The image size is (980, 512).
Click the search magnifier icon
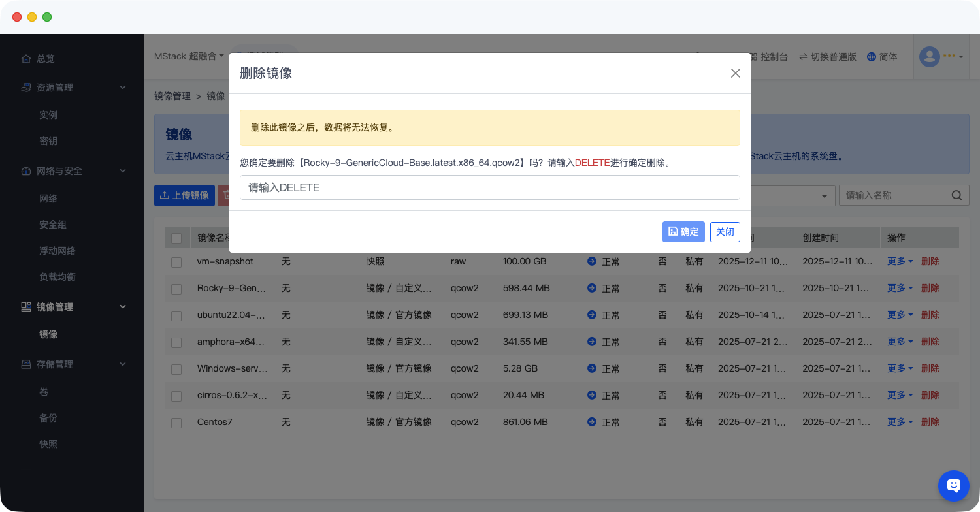[956, 195]
